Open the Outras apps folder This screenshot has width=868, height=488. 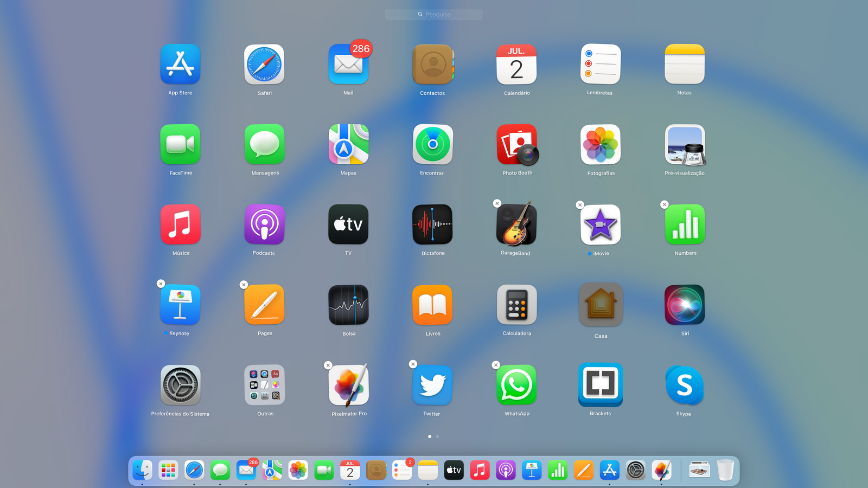(265, 386)
